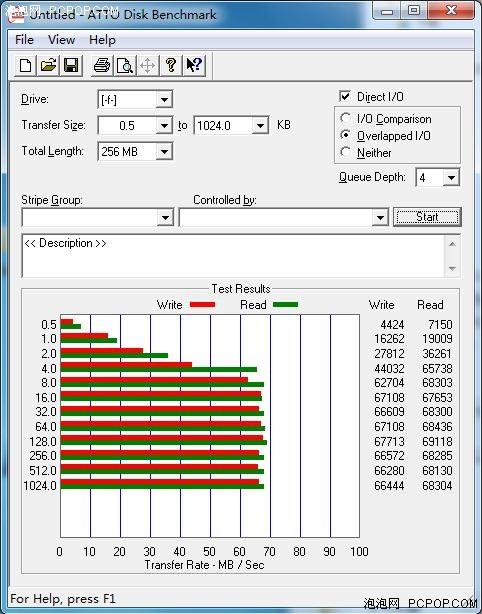Click the About question mark icon
482x614 pixels.
171,65
